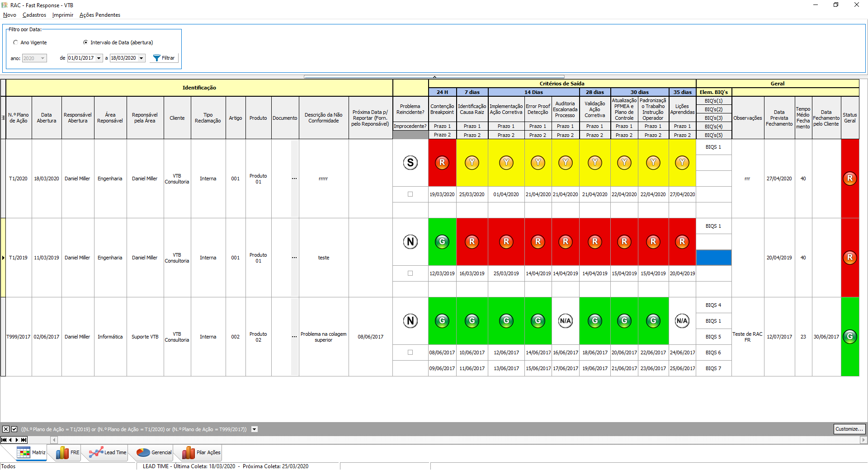Click the first record navigation arrow

point(4,440)
